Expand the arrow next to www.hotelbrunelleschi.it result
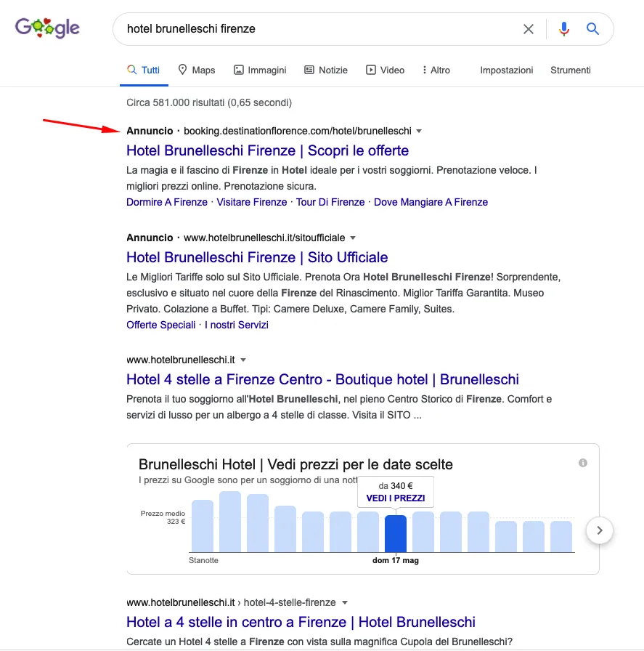The width and height of the screenshot is (644, 651). click(x=243, y=360)
